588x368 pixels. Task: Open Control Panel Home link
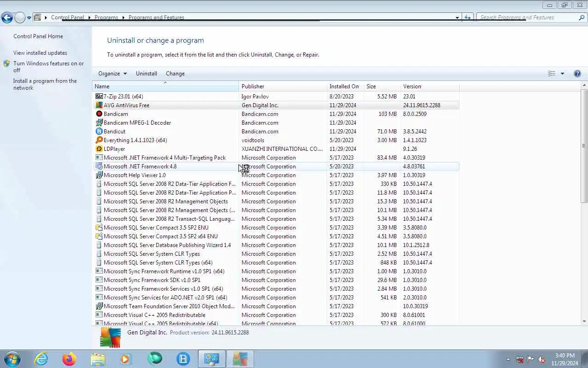(38, 36)
